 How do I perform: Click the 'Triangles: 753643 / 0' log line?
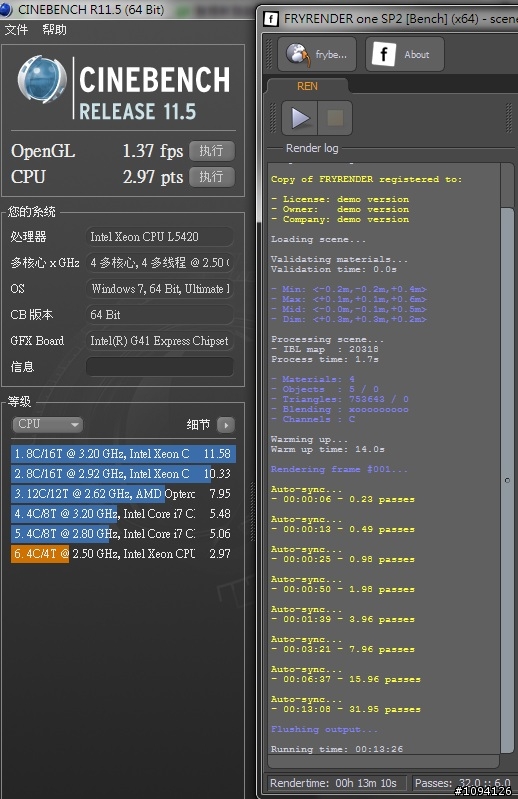[x=339, y=399]
